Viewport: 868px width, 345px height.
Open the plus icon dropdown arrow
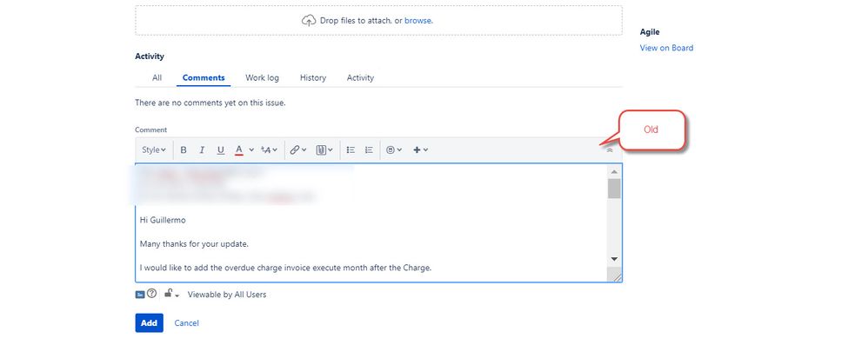[x=425, y=149]
